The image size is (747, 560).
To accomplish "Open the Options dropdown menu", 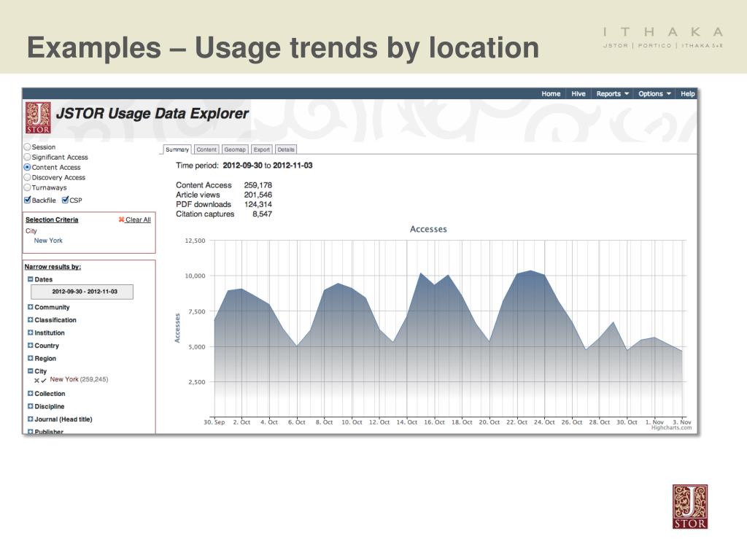I will pos(654,94).
